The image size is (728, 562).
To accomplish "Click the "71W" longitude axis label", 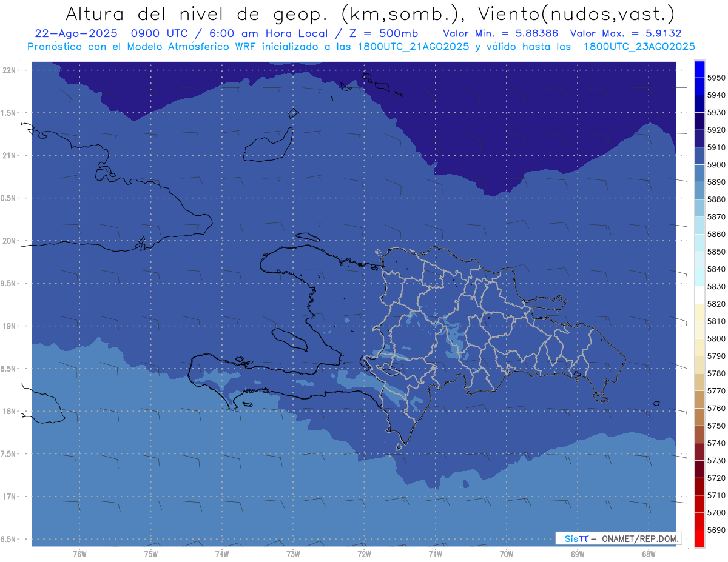I will (435, 554).
